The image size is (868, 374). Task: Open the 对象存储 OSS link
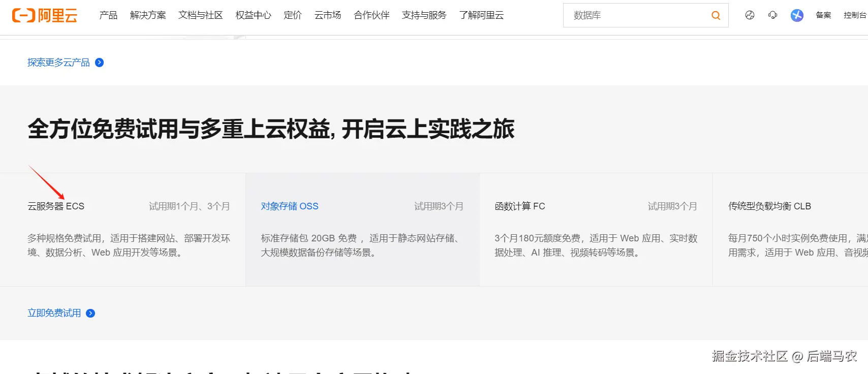290,206
